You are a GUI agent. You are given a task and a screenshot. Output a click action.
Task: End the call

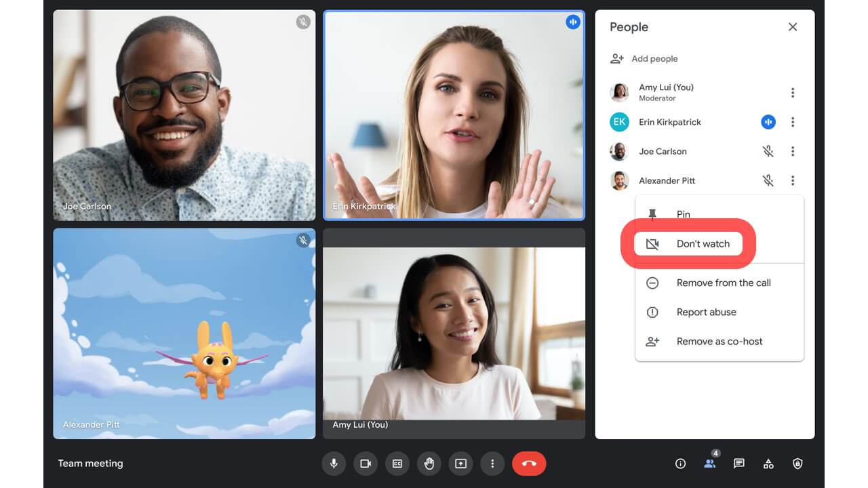529,464
